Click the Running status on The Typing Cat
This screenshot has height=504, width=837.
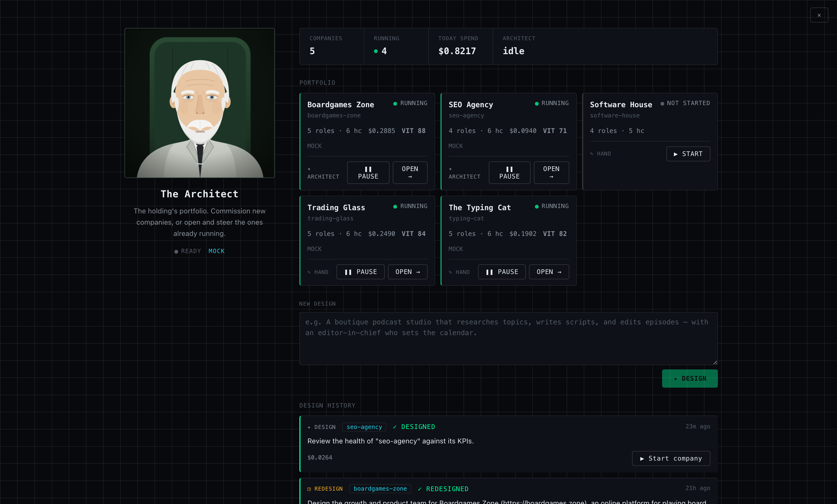coord(551,206)
